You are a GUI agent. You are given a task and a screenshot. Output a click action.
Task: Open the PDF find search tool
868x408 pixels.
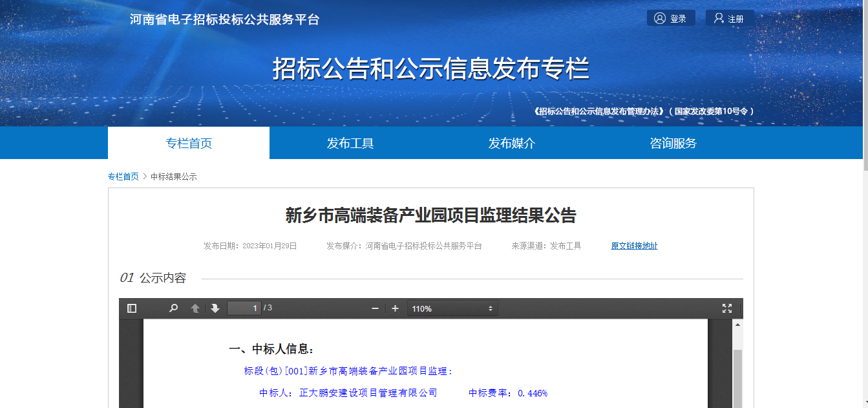click(x=173, y=308)
